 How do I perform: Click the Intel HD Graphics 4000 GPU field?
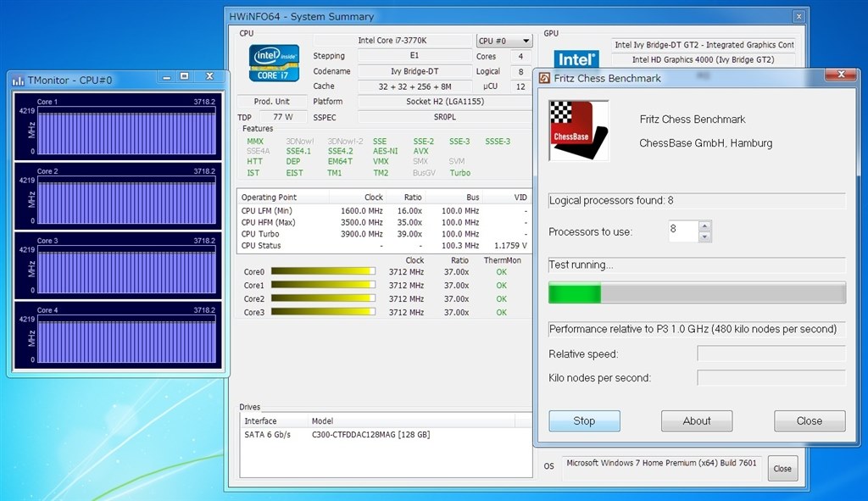click(x=703, y=60)
